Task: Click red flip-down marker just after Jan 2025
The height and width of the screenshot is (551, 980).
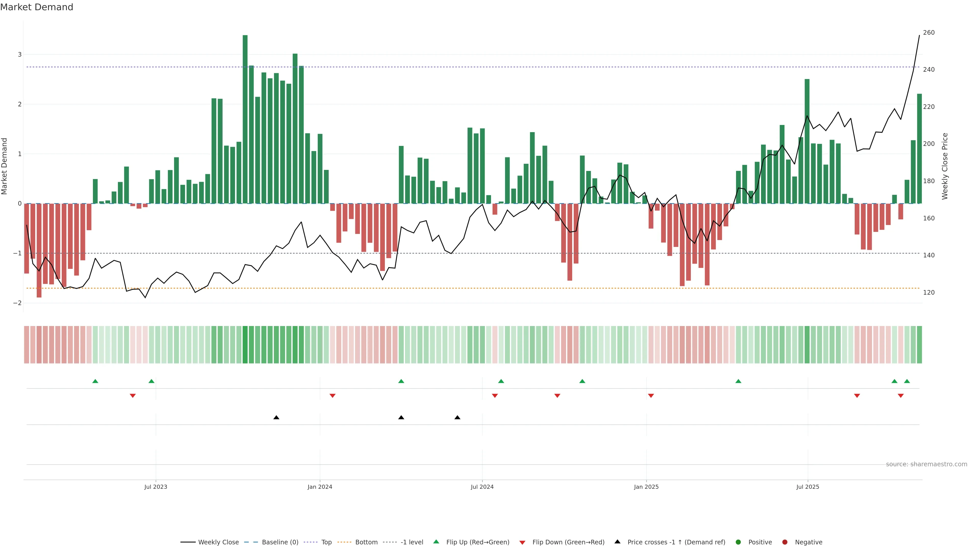Action: pos(651,396)
